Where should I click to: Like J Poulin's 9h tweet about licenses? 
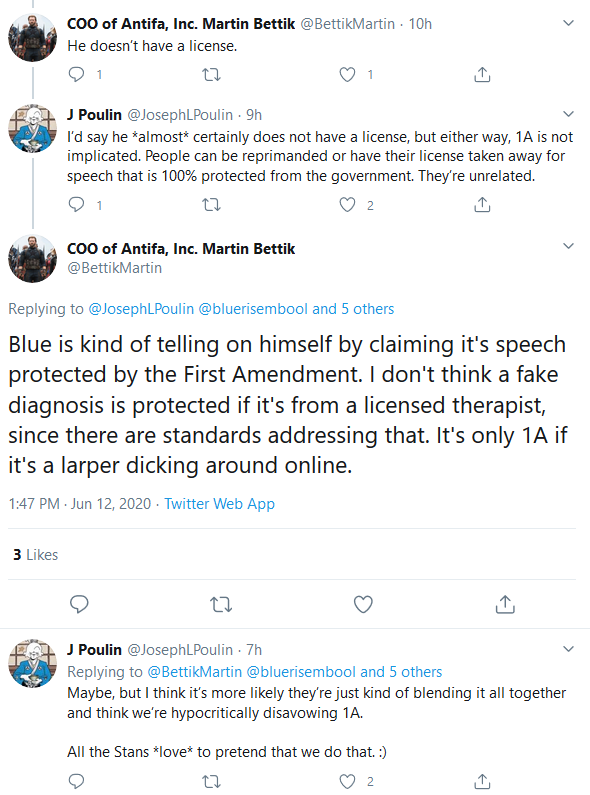[347, 205]
